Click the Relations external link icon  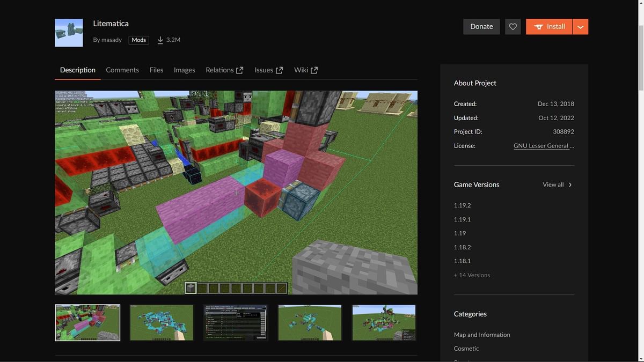click(x=239, y=69)
